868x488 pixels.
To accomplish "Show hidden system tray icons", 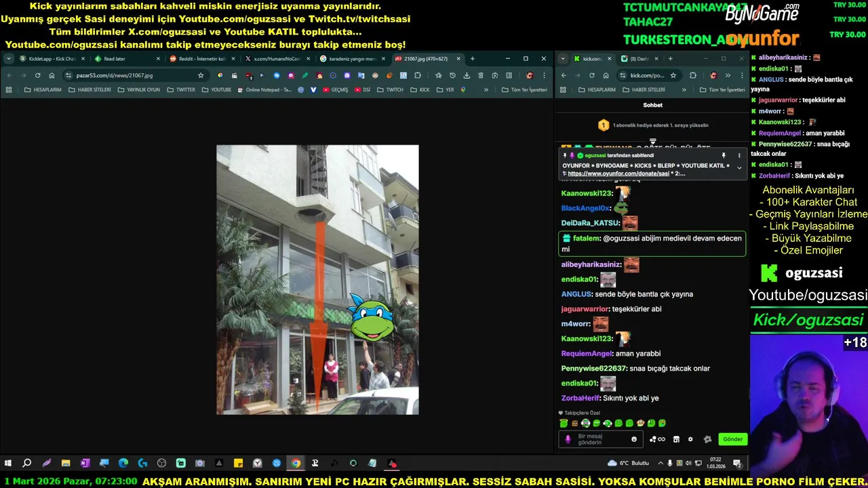I will click(x=660, y=464).
